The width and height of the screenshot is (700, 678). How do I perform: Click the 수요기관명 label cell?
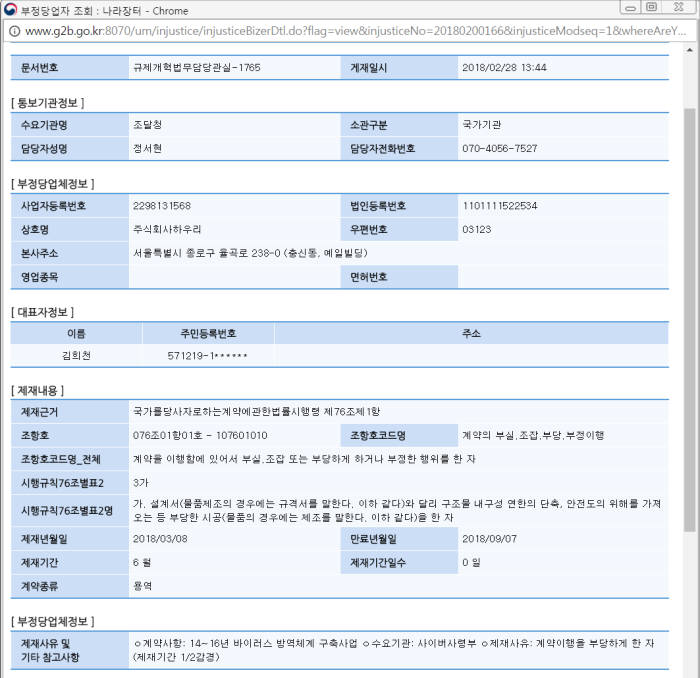tap(70, 125)
